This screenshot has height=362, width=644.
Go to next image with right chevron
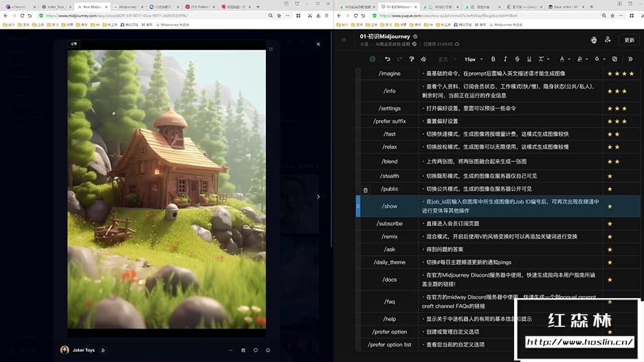click(x=318, y=196)
